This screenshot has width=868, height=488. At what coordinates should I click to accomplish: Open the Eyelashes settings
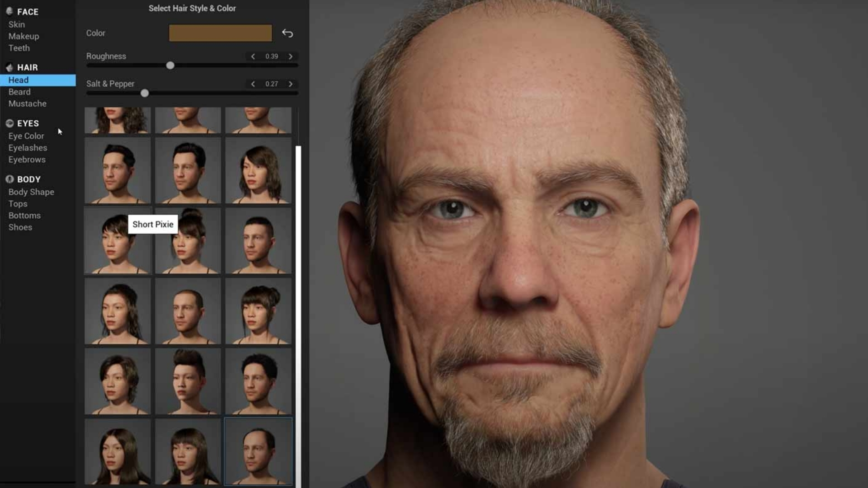(27, 147)
